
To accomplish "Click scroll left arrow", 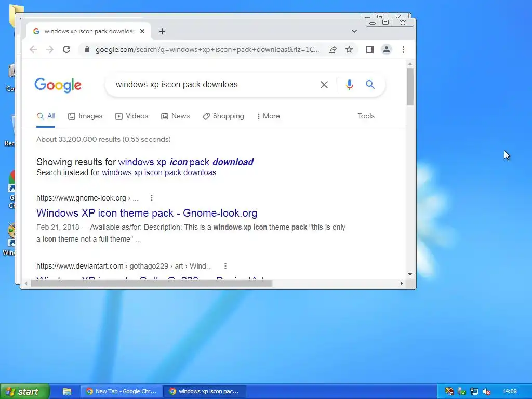I will pyautogui.click(x=26, y=283).
